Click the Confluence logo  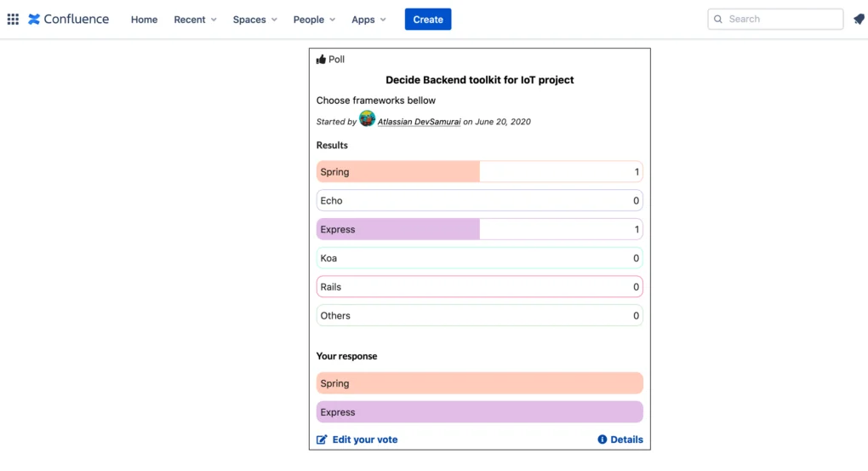69,20
